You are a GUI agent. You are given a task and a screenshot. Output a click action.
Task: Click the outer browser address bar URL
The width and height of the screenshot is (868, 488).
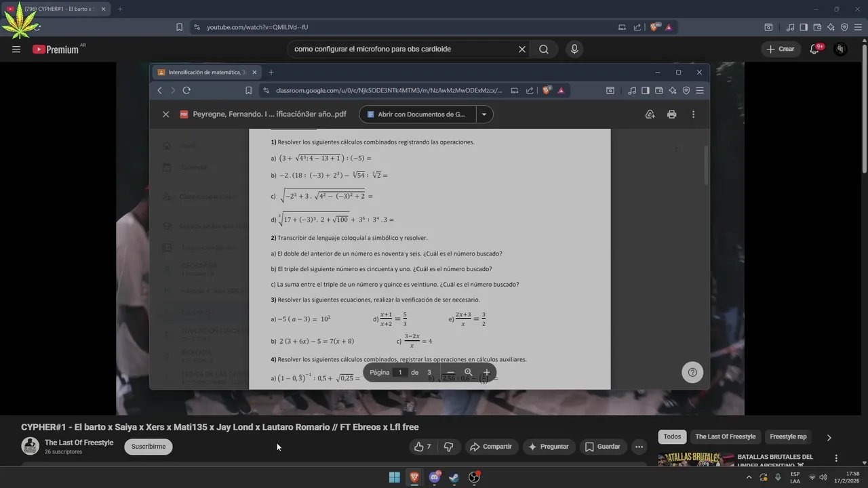(258, 27)
